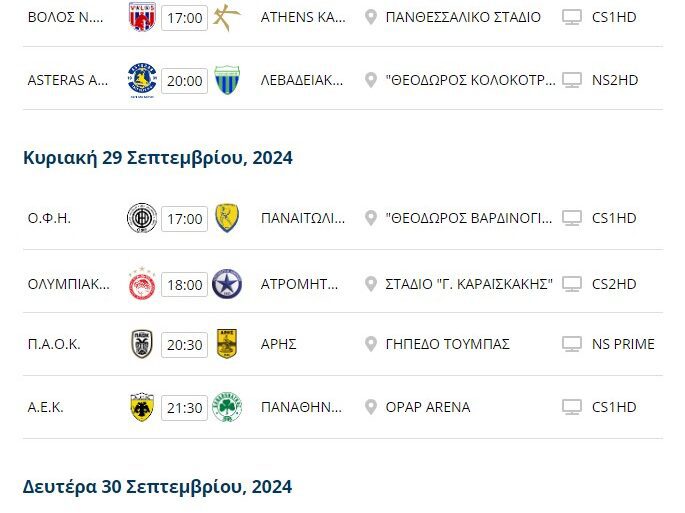Click the Levadiakos team crest

tap(227, 80)
